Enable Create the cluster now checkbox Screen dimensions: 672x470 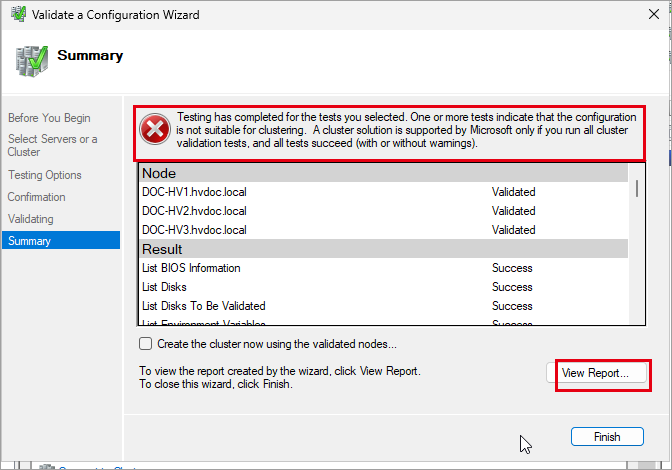[x=145, y=344]
